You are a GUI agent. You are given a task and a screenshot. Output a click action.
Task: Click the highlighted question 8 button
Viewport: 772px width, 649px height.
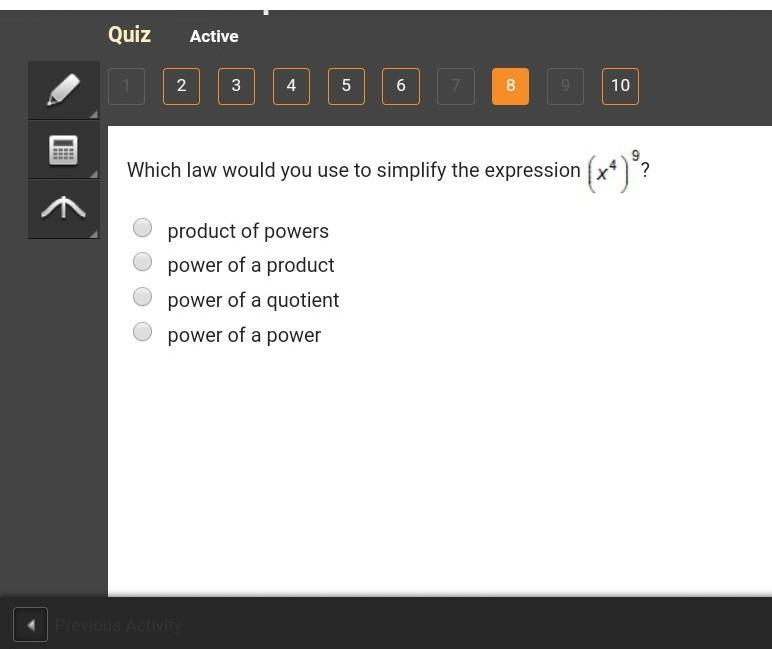click(510, 86)
